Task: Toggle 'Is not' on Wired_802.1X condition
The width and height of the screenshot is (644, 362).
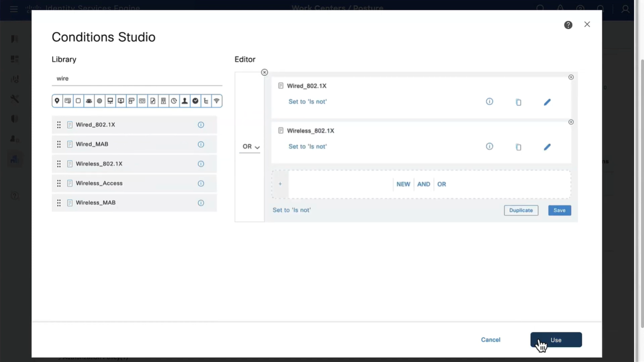Action: 307,102
